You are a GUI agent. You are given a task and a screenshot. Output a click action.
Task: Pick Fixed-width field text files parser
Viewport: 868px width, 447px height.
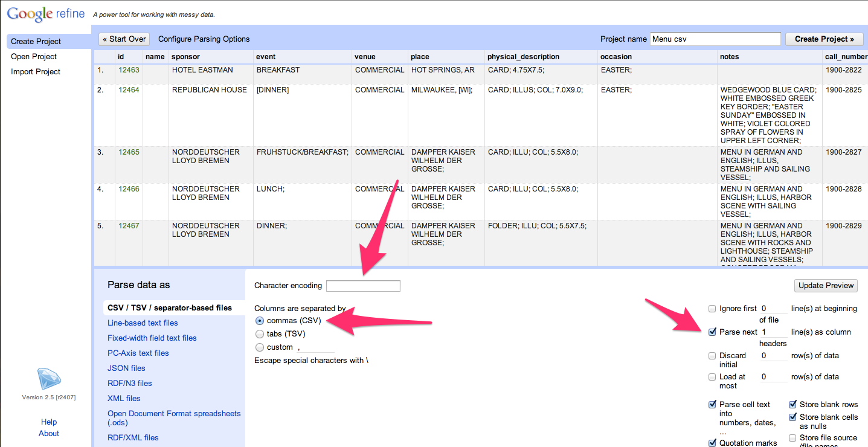click(x=152, y=338)
